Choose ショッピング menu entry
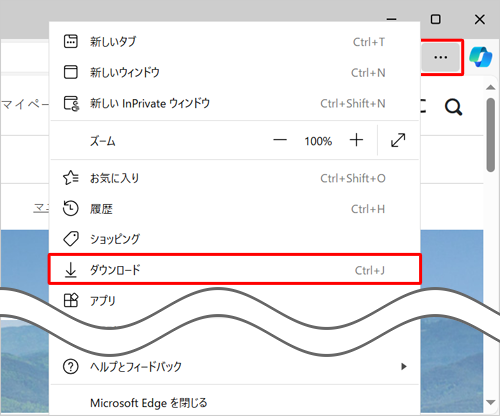The image size is (500, 416). tap(234, 239)
